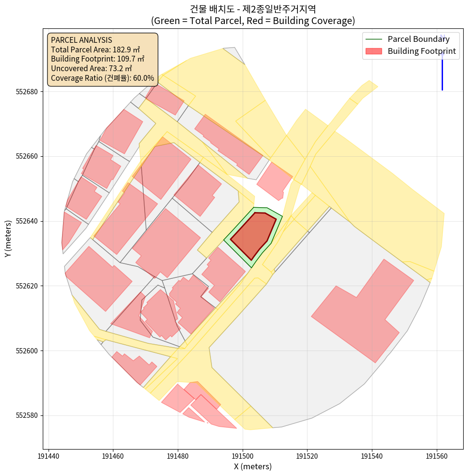
Task: Click the Uncovered Area 73.2 ㎡ text
Action: coord(91,68)
